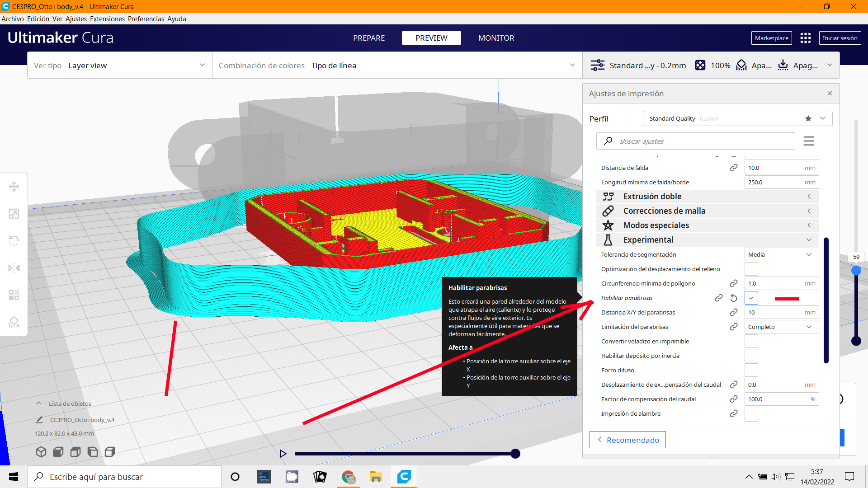Enable Forro difuso checkbox
This screenshot has width=868, height=488.
coord(751,370)
